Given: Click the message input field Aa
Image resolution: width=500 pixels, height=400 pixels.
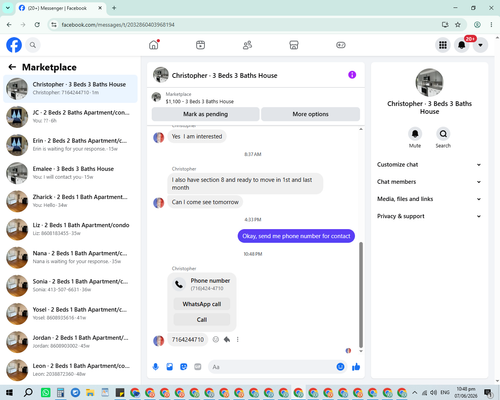Looking at the screenshot, I should tap(273, 367).
